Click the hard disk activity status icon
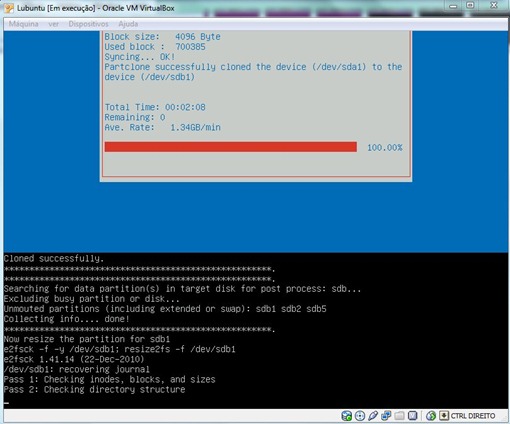 (x=346, y=416)
